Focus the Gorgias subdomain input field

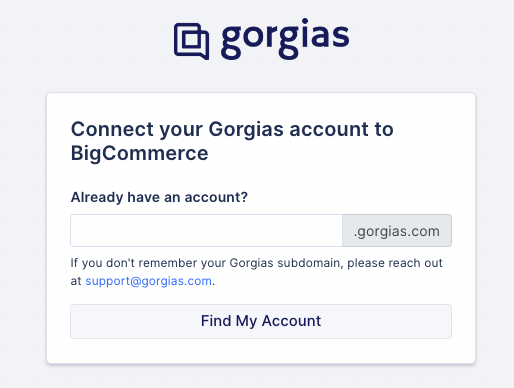click(x=206, y=231)
